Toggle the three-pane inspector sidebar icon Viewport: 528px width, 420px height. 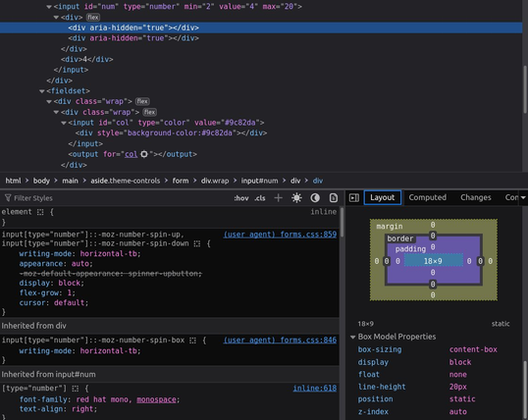(x=354, y=197)
